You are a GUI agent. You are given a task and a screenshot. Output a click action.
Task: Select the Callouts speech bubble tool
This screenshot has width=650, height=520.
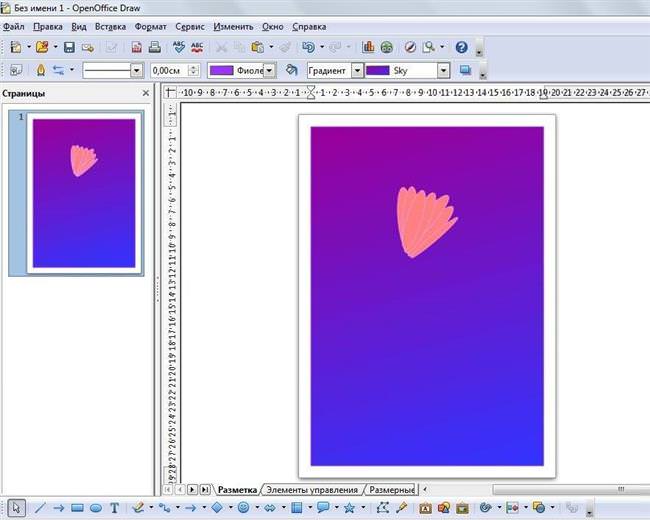click(323, 508)
